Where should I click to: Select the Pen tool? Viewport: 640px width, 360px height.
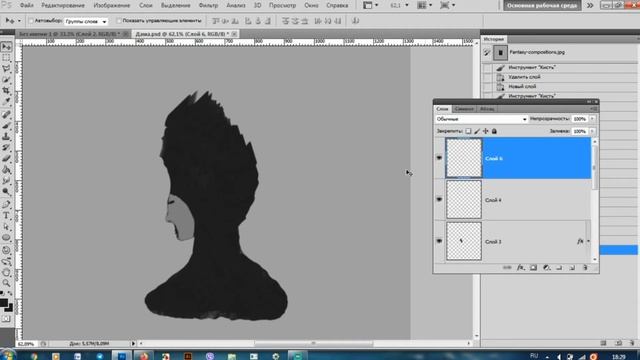pyautogui.click(x=6, y=204)
